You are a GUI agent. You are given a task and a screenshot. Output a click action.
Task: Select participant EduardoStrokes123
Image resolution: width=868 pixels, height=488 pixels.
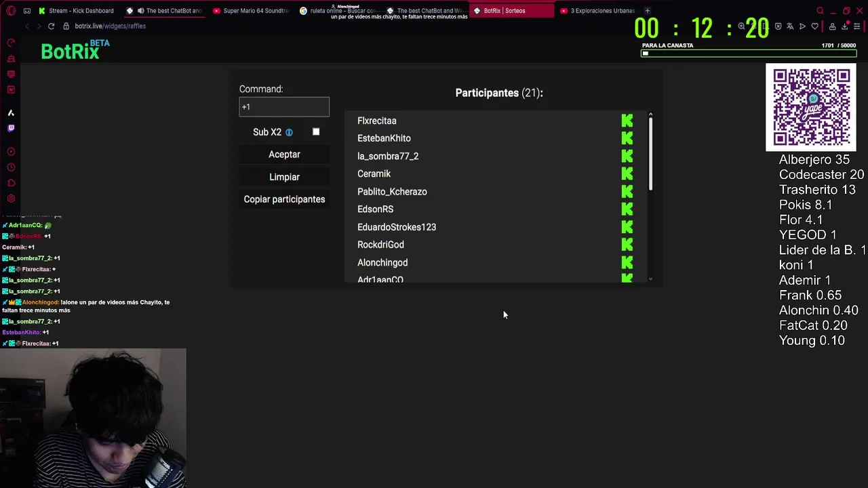[397, 227]
